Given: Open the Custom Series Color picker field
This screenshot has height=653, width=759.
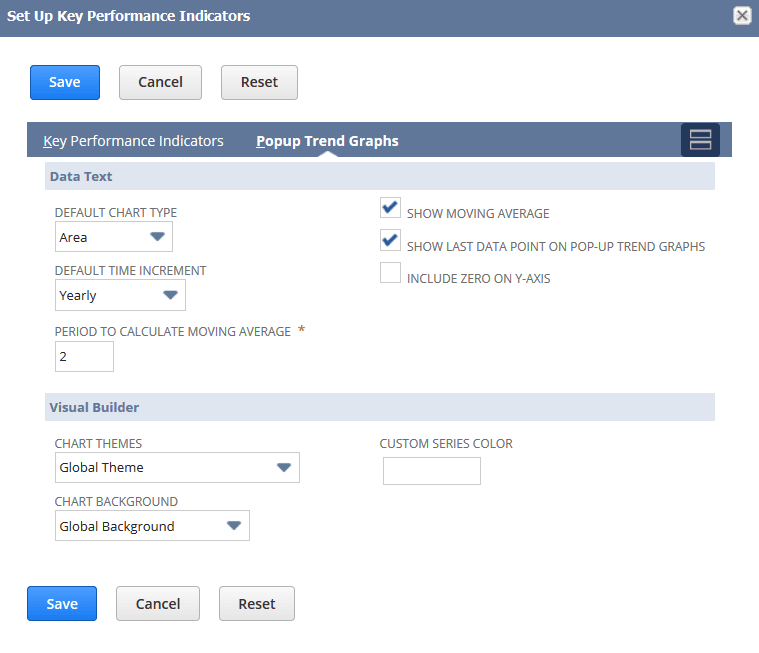Looking at the screenshot, I should [x=432, y=471].
